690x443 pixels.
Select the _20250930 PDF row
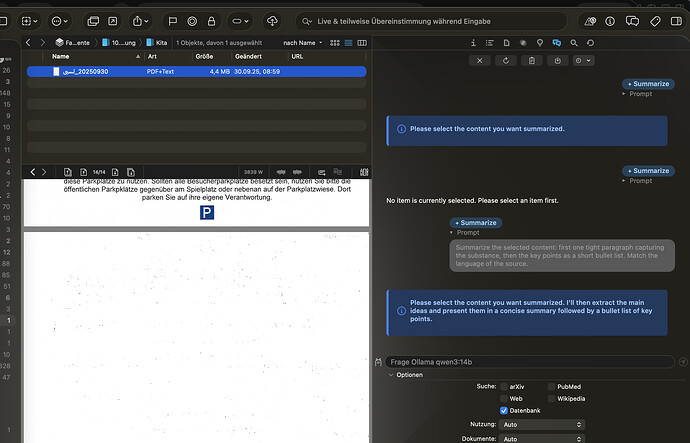pyautogui.click(x=196, y=71)
